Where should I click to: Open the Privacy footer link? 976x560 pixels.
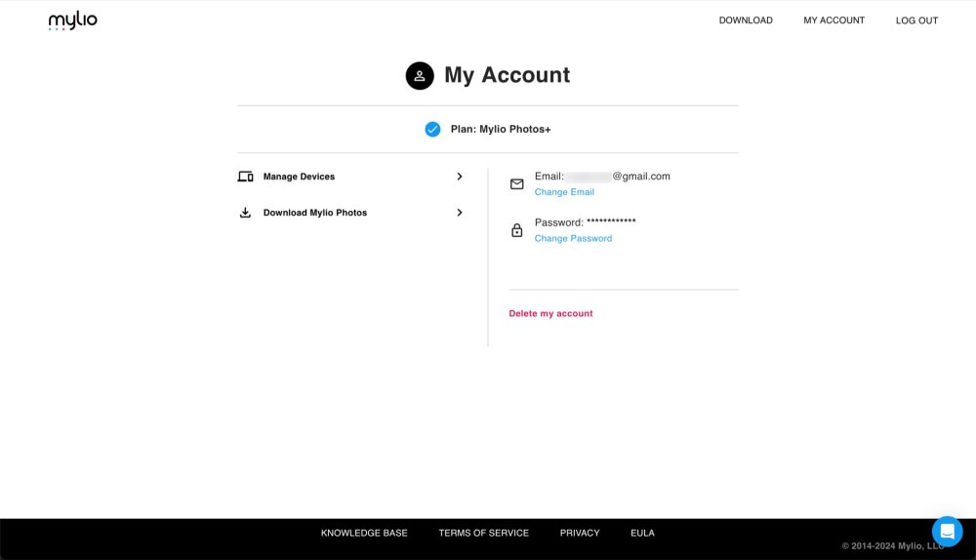580,533
